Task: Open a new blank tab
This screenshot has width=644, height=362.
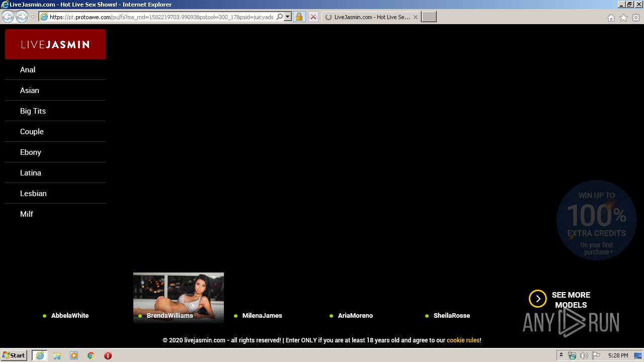Action: 429,17
